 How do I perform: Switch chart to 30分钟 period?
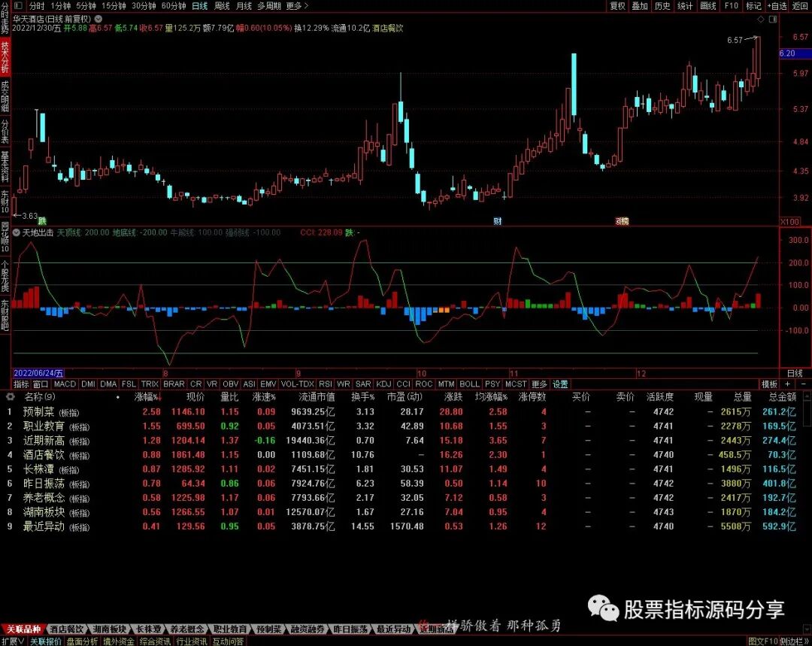(144, 6)
